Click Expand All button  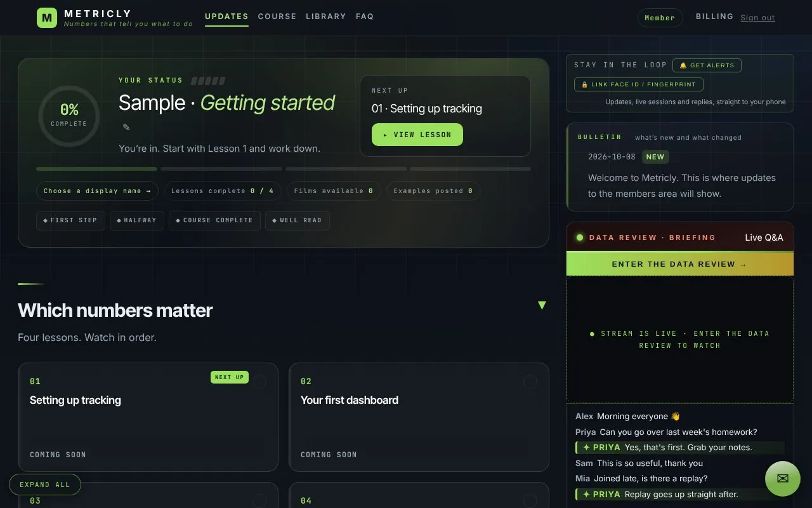click(45, 485)
